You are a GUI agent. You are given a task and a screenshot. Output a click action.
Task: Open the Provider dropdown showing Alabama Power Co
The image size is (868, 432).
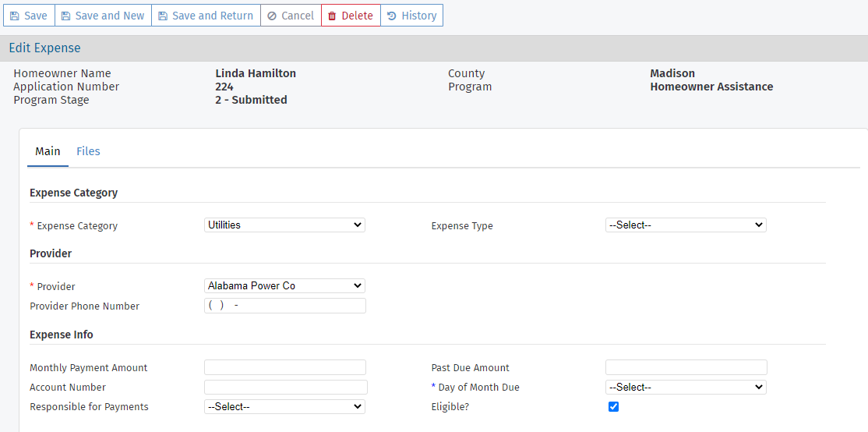(x=284, y=285)
